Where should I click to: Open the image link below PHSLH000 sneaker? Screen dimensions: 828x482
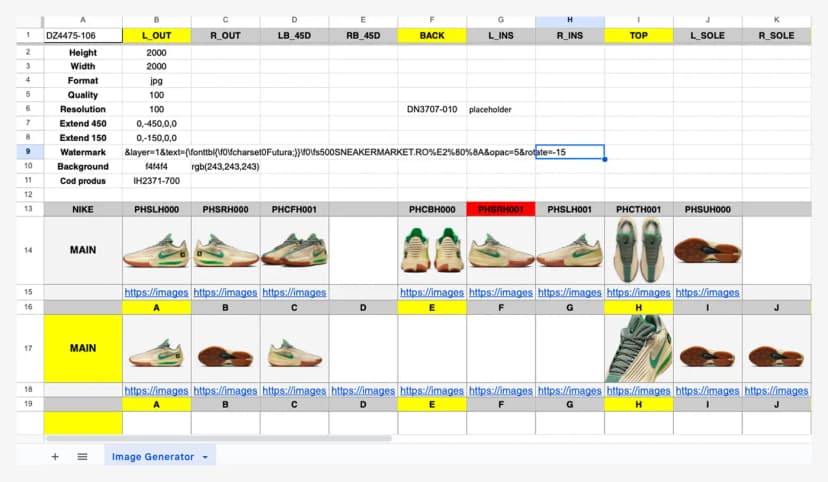tap(155, 292)
